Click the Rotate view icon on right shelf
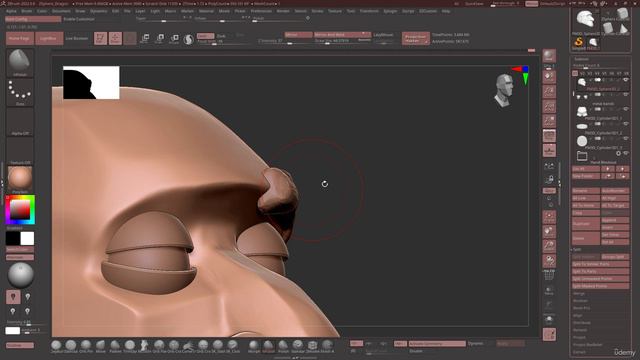 tap(549, 261)
